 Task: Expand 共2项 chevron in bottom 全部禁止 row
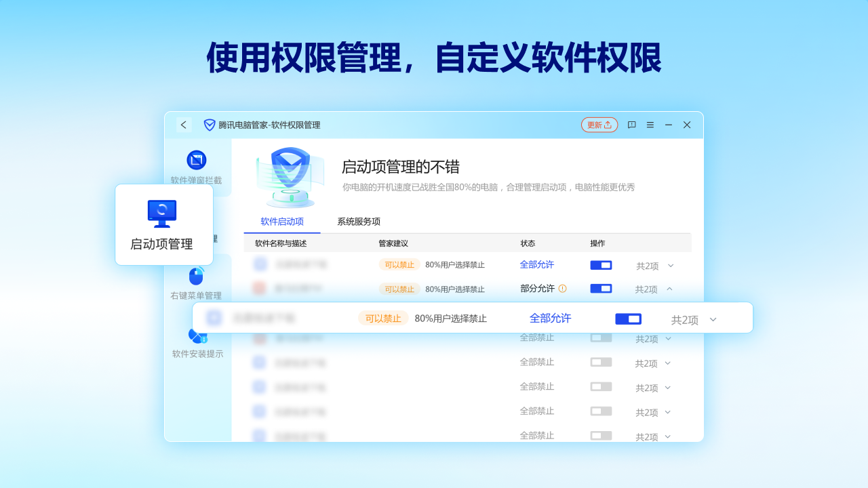(667, 436)
